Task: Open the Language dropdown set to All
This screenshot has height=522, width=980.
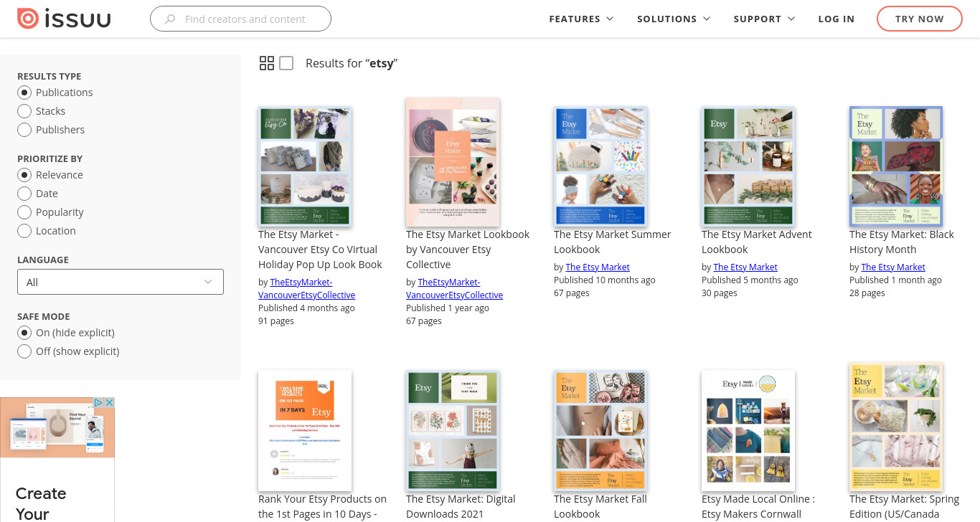Action: (x=121, y=282)
